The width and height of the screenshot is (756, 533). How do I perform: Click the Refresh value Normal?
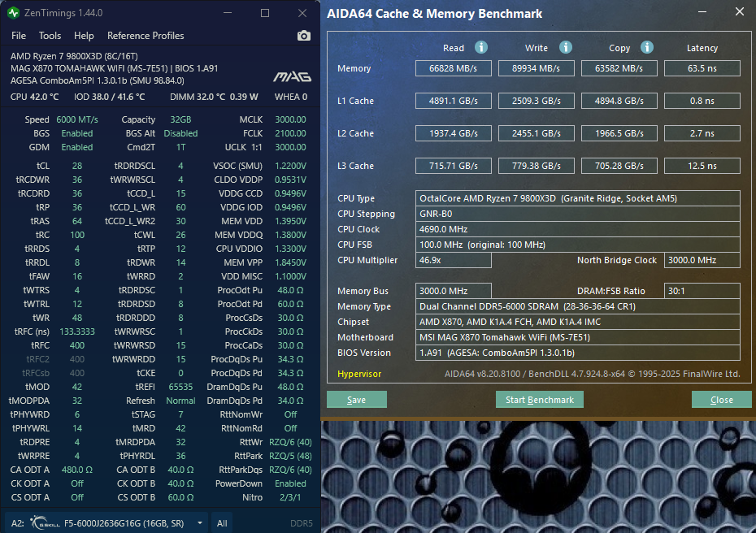pos(180,401)
